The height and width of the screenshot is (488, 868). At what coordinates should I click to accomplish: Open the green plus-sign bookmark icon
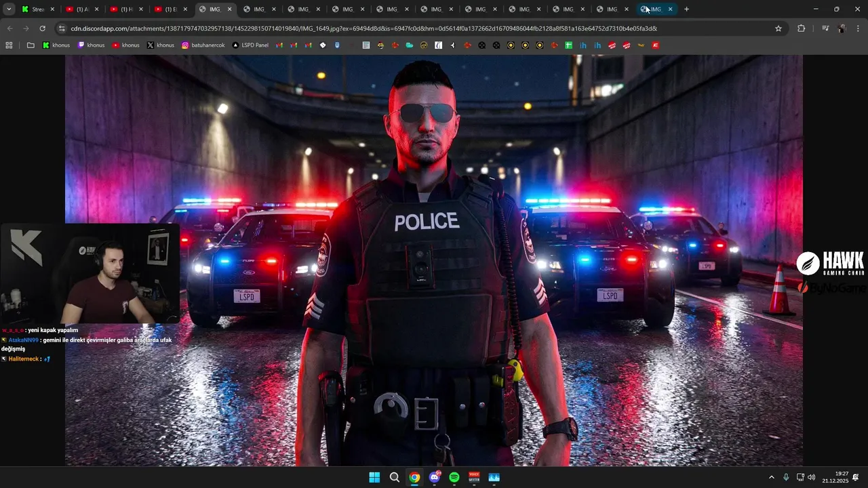pyautogui.click(x=568, y=45)
